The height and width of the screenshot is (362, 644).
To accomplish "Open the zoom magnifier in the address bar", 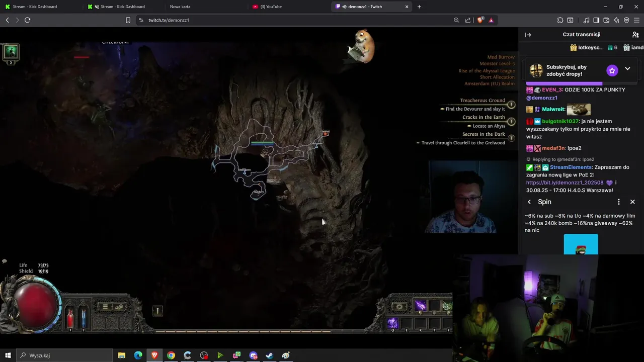I will [x=456, y=20].
